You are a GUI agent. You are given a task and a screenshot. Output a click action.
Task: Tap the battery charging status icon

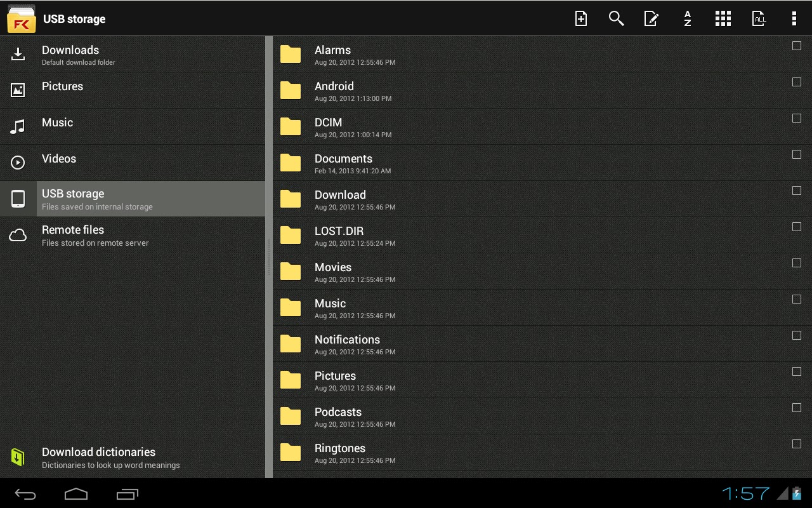click(797, 493)
